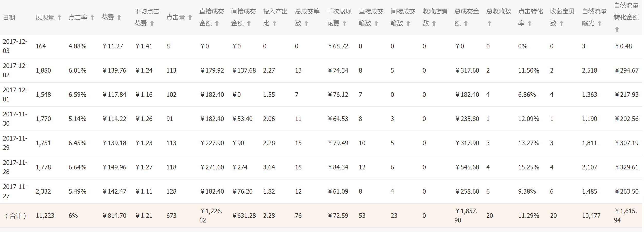This screenshot has height=232, width=644.
Task: Select the 2017-11-27 date cell
Action: coord(15,191)
